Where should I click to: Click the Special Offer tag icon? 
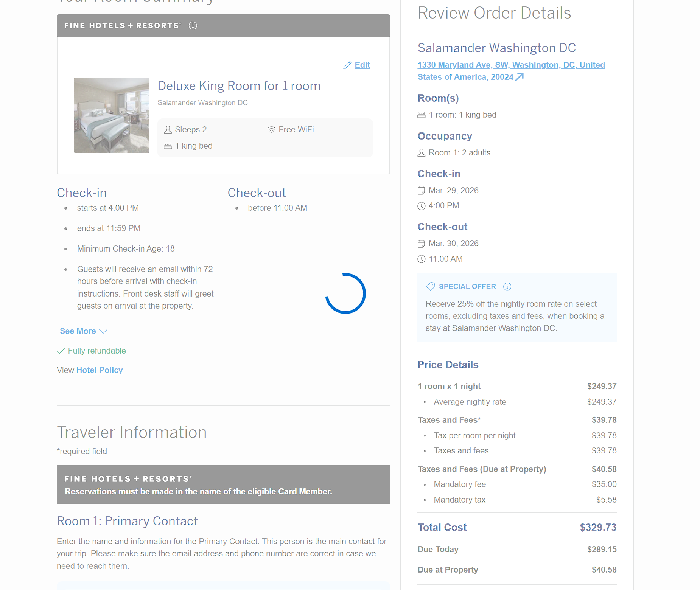point(431,287)
